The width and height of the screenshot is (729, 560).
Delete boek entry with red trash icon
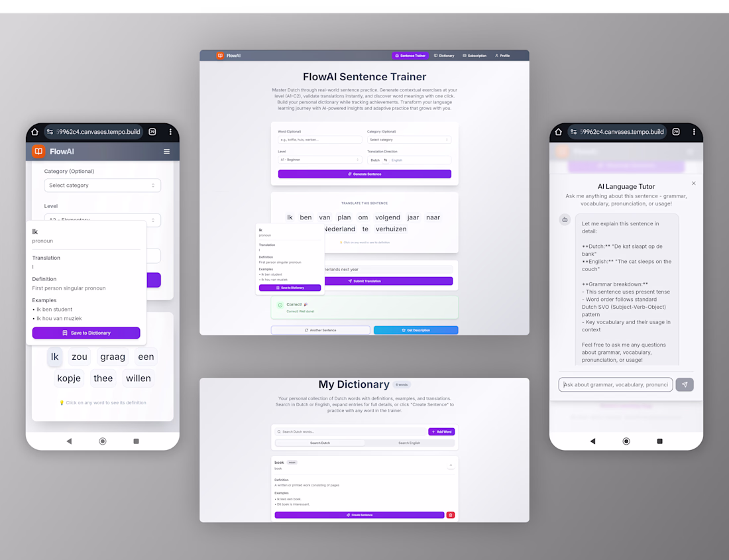click(451, 515)
